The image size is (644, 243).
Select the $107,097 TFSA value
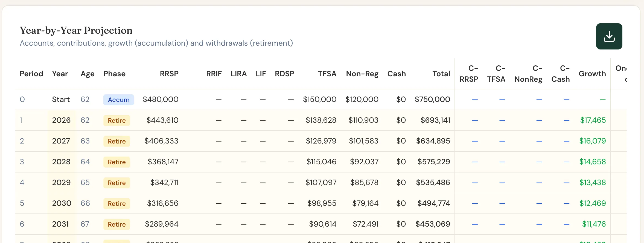[321, 183]
